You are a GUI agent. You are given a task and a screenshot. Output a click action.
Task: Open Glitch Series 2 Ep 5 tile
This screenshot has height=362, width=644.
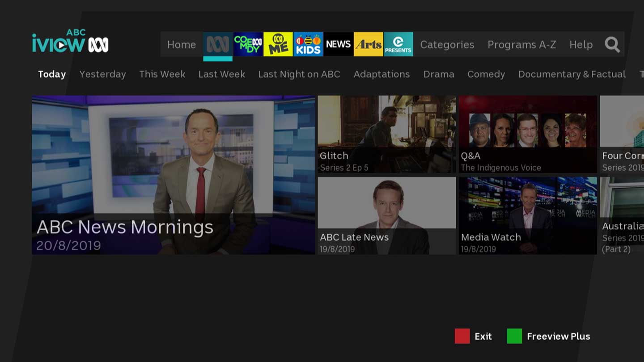click(386, 134)
